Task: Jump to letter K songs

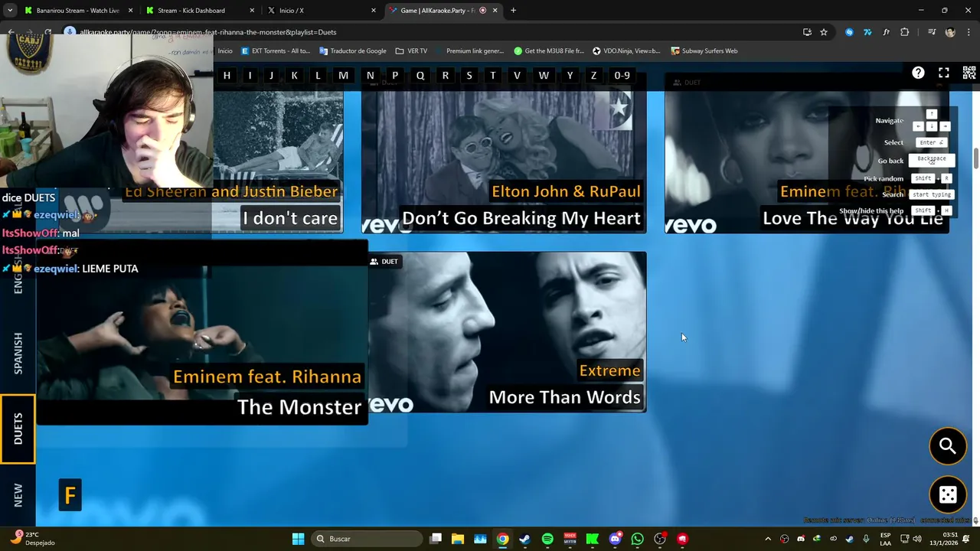Action: point(294,75)
